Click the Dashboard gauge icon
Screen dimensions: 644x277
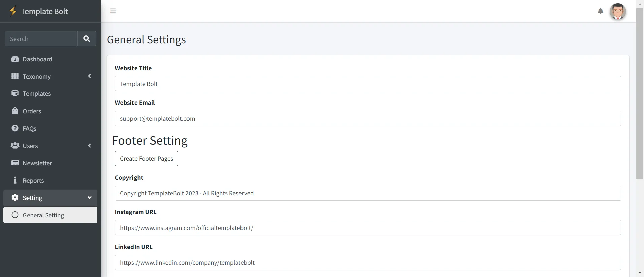click(x=15, y=59)
